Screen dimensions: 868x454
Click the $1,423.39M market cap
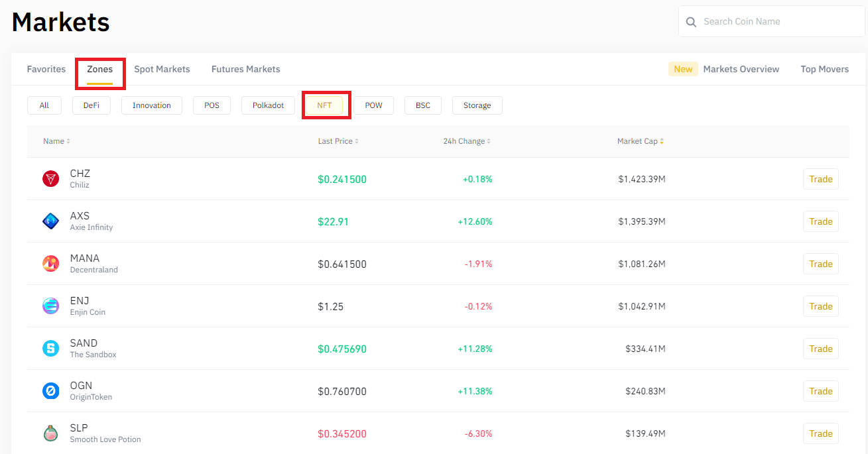(x=642, y=180)
